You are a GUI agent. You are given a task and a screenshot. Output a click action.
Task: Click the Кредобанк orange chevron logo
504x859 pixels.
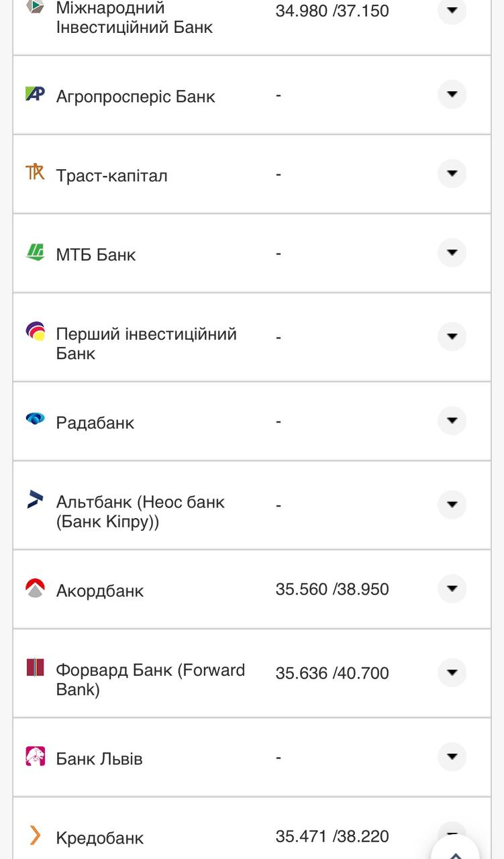pyautogui.click(x=35, y=836)
